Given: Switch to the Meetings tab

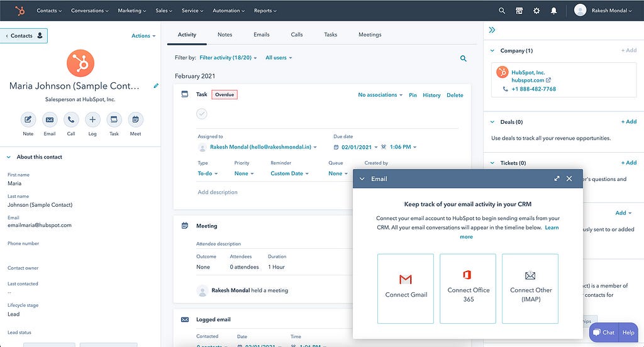Looking at the screenshot, I should click(370, 35).
